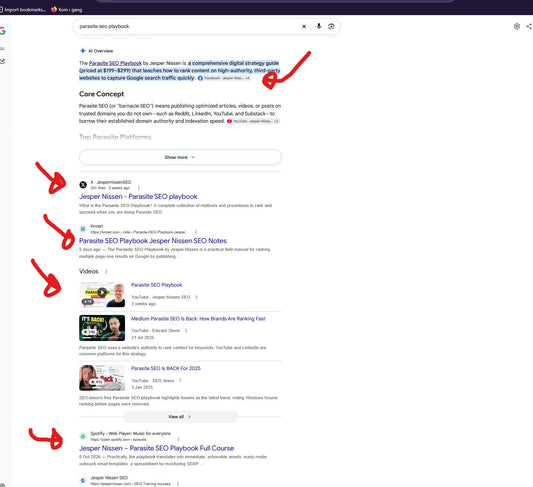Open the Facebook source chip in AI Overview
This screenshot has width=533, height=487.
pyautogui.click(x=224, y=78)
